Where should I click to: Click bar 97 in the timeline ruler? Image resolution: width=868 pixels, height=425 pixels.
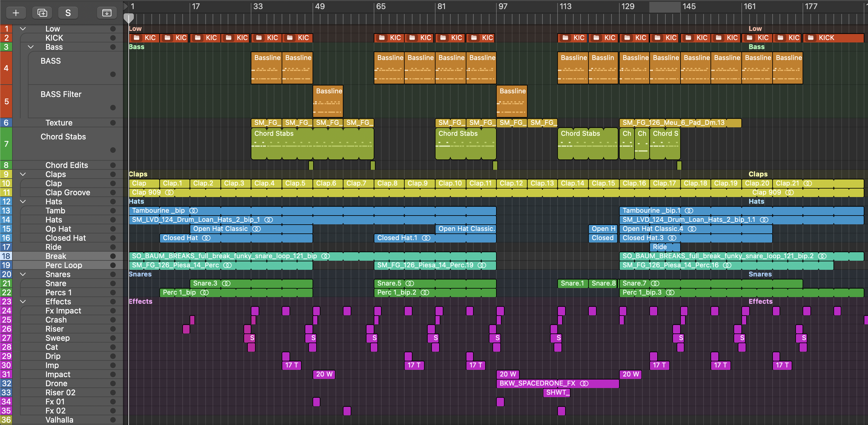coord(502,7)
